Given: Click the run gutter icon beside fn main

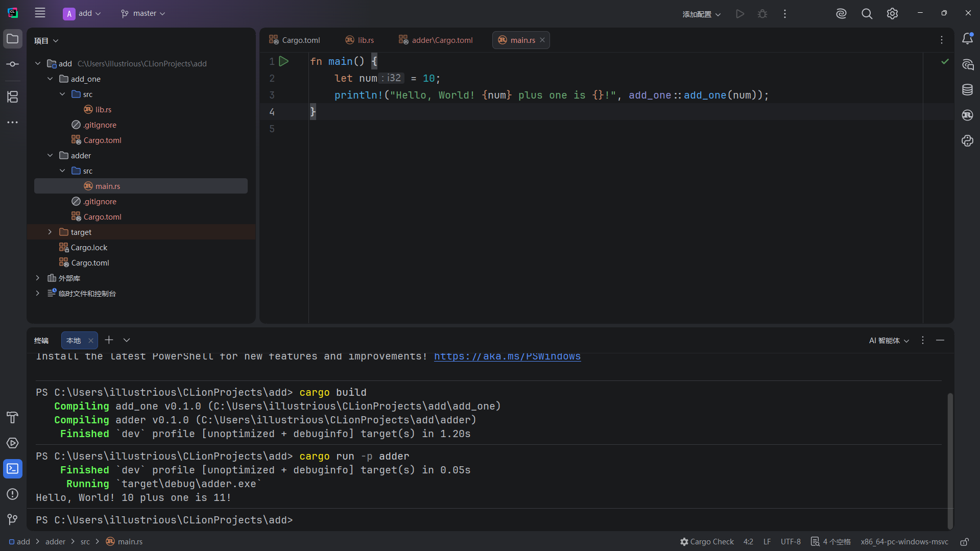Looking at the screenshot, I should click(x=284, y=61).
